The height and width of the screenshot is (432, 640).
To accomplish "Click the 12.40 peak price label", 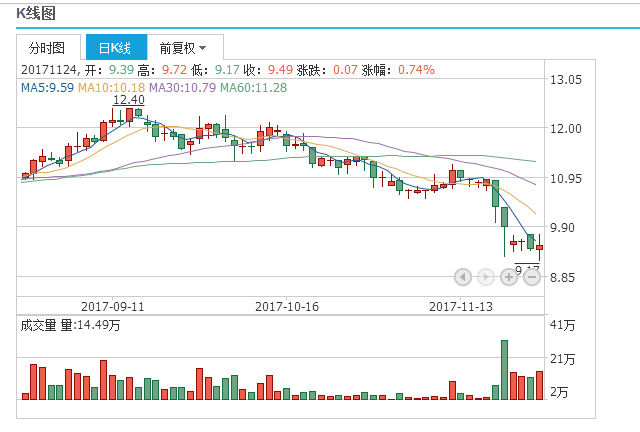I will [x=129, y=100].
